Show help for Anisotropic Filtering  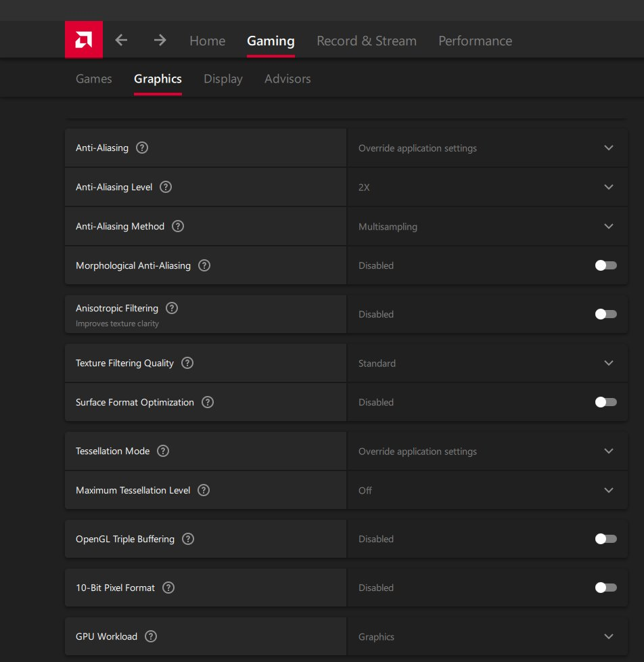[172, 308]
